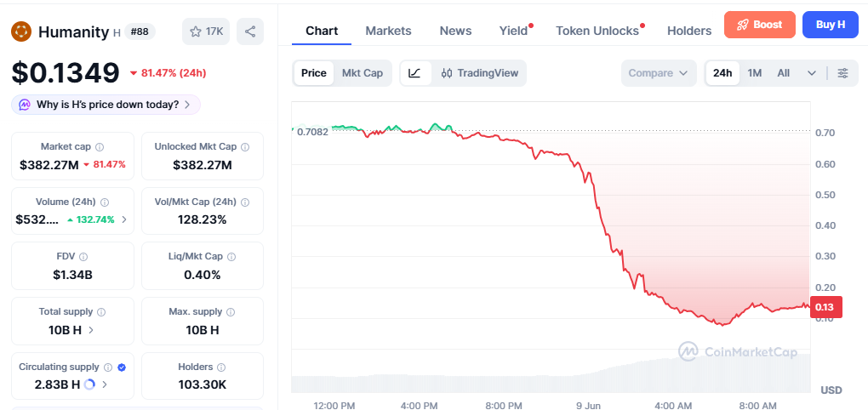Click the $1.34B FDV value

[72, 275]
